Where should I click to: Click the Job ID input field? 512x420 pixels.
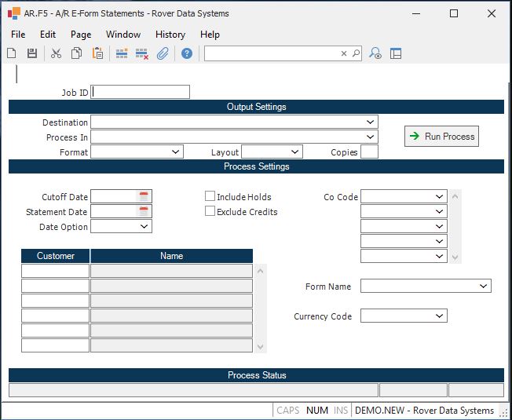point(141,92)
